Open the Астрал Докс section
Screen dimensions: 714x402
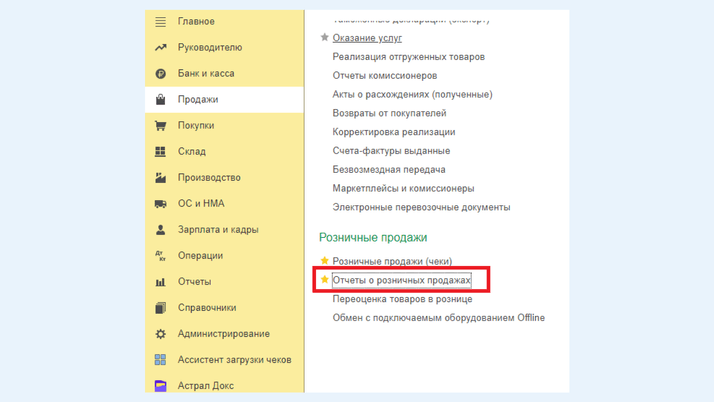pyautogui.click(x=224, y=386)
